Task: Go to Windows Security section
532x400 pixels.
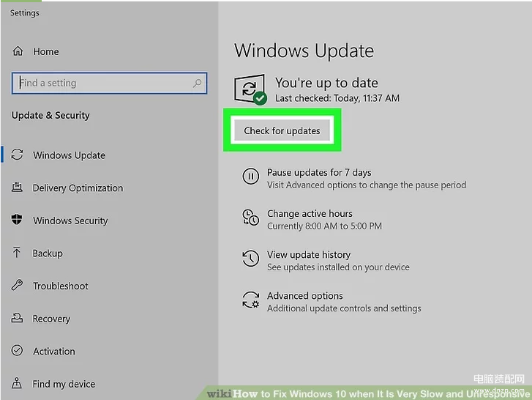Action: pos(70,221)
